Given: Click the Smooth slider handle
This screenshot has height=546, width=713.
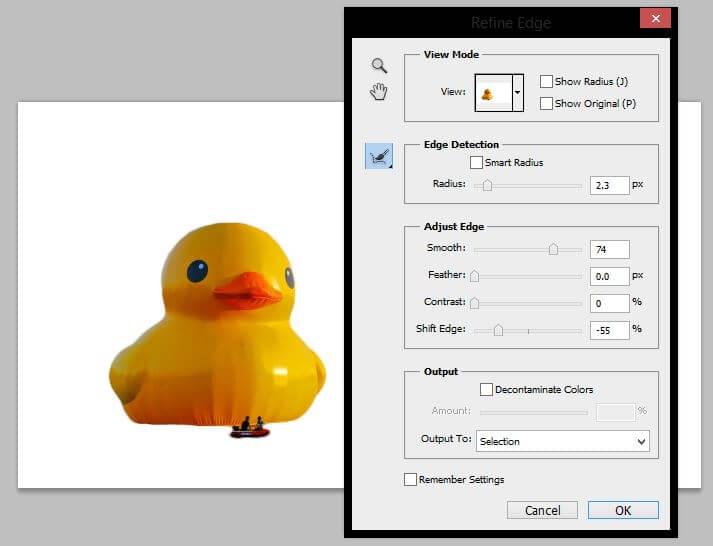Looking at the screenshot, I should (553, 249).
